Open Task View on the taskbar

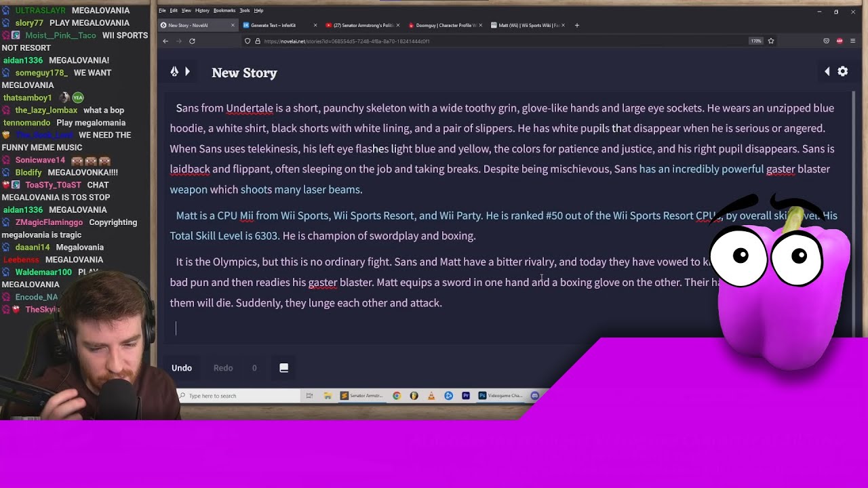point(309,396)
